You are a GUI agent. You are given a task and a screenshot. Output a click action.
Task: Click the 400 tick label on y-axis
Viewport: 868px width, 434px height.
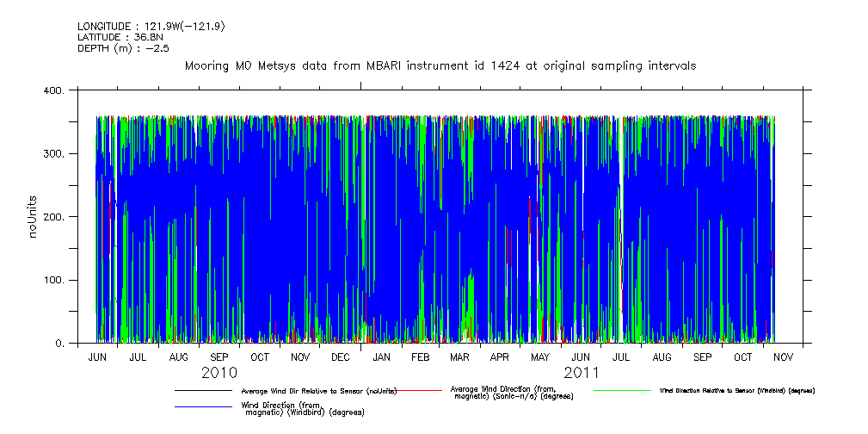coord(52,90)
